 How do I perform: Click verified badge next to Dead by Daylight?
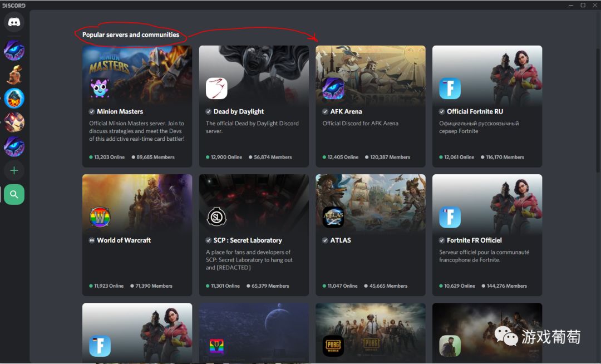point(209,111)
